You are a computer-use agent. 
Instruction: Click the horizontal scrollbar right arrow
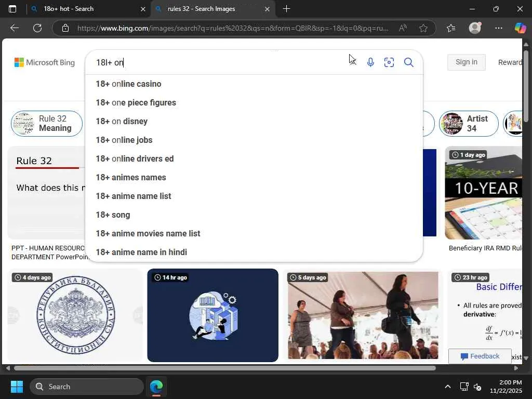pos(516,368)
